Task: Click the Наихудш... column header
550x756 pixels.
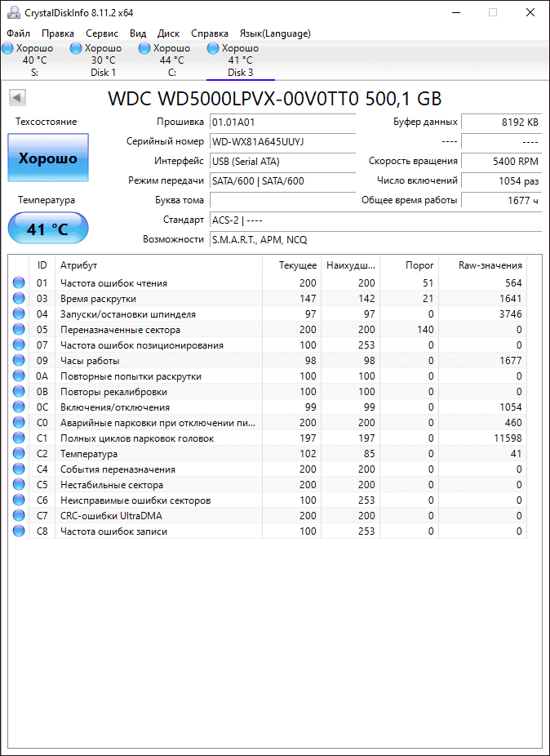Action: (x=350, y=265)
